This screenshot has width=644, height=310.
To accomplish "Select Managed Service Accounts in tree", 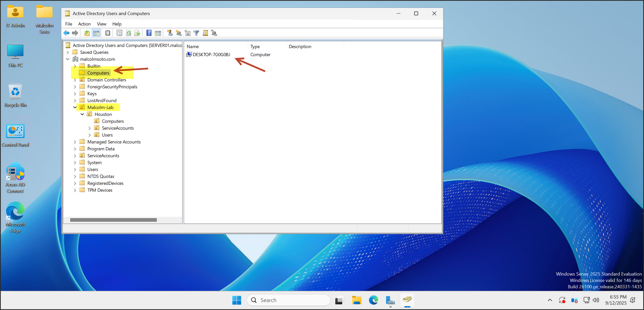I will click(114, 142).
